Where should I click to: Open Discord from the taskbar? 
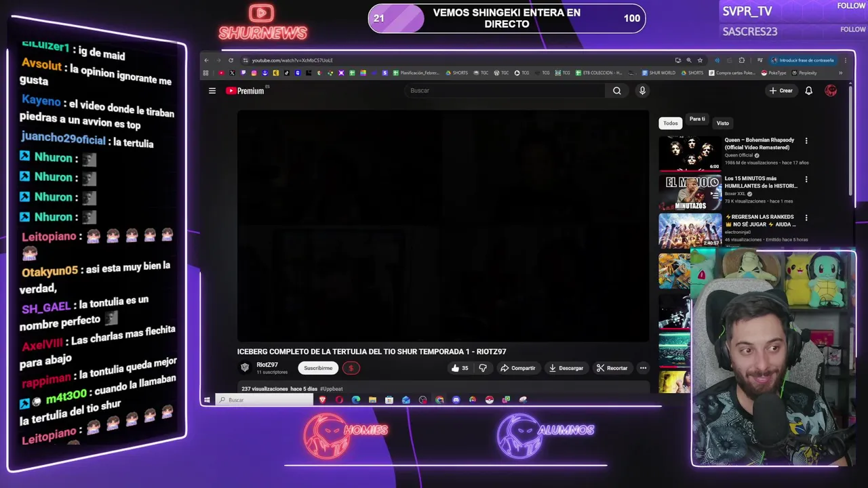pos(456,400)
